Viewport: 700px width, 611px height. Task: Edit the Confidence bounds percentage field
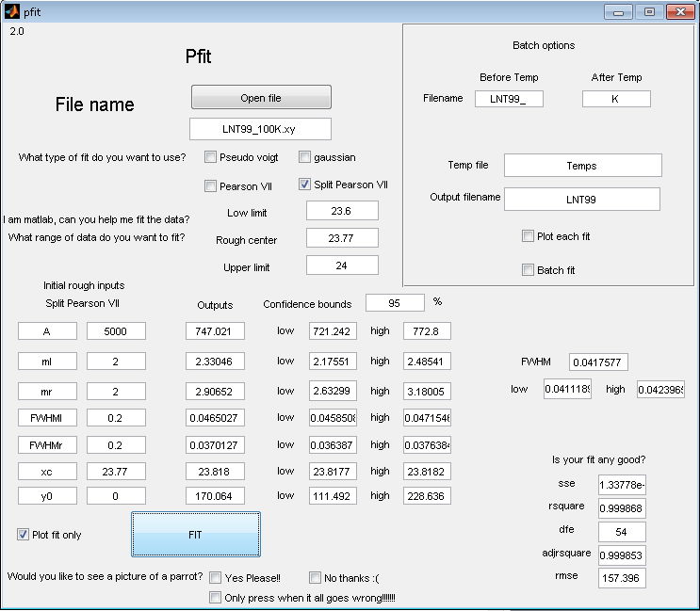(395, 303)
